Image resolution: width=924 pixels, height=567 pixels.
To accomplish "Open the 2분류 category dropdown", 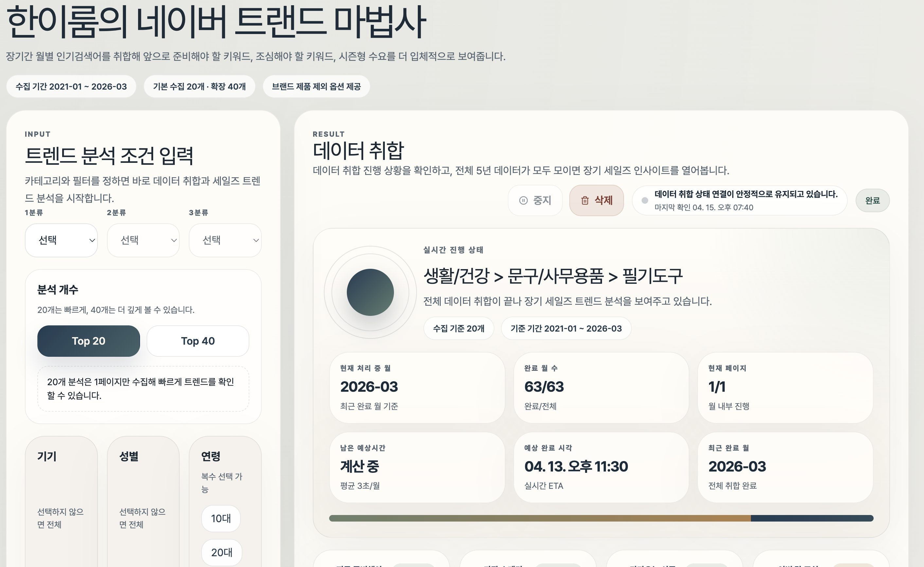I will pos(143,240).
